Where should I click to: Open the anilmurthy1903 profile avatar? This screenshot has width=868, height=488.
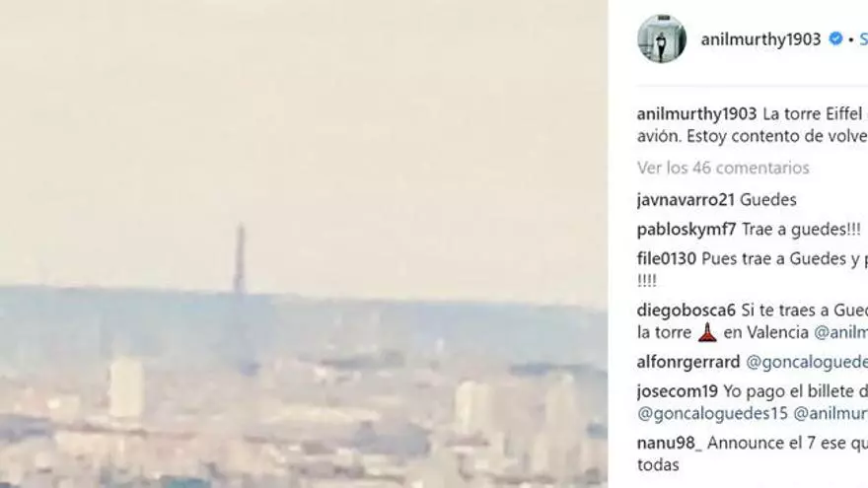662,38
